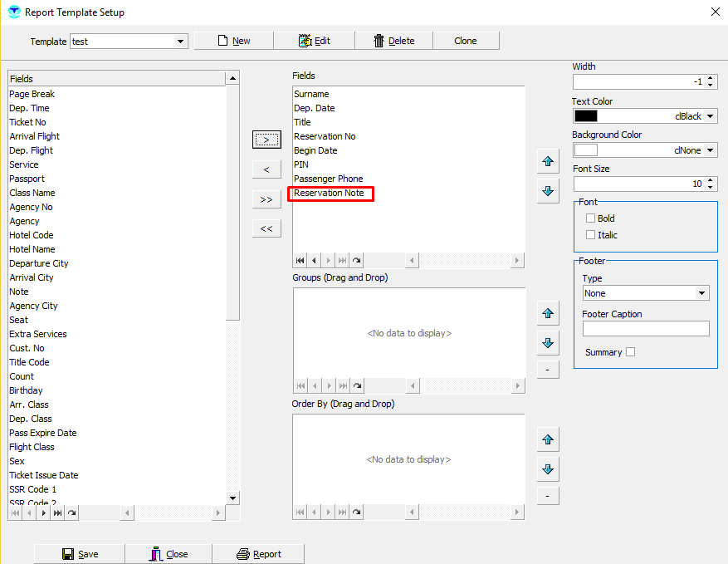The width and height of the screenshot is (728, 564).
Task: Click the Footer Caption input field
Action: [x=646, y=329]
